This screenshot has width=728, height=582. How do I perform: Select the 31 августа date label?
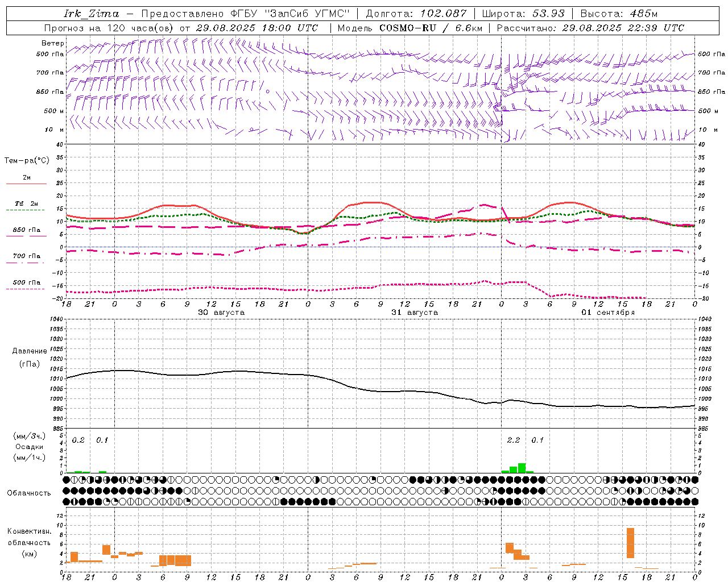click(415, 313)
